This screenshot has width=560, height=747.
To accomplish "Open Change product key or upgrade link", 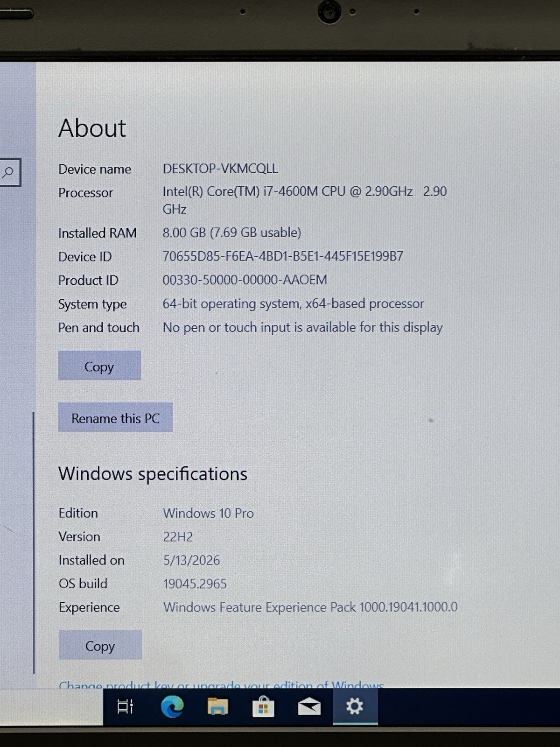I will [221, 684].
